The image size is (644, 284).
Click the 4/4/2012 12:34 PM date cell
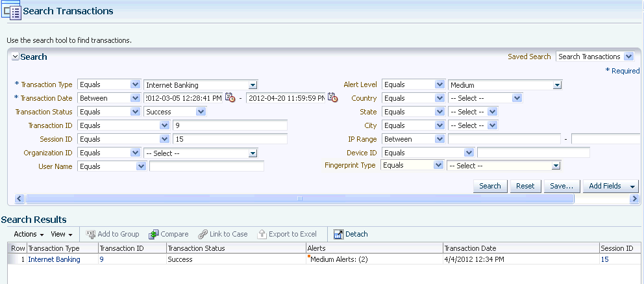521,259
